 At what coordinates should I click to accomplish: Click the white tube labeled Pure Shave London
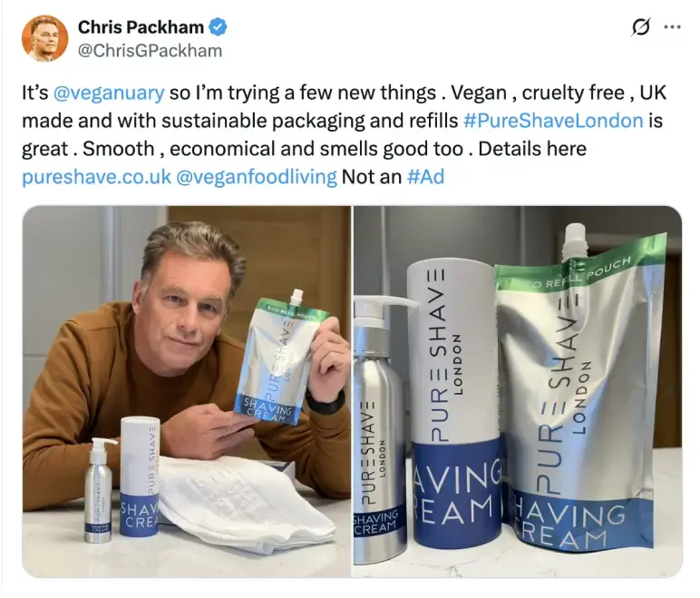coord(455,404)
